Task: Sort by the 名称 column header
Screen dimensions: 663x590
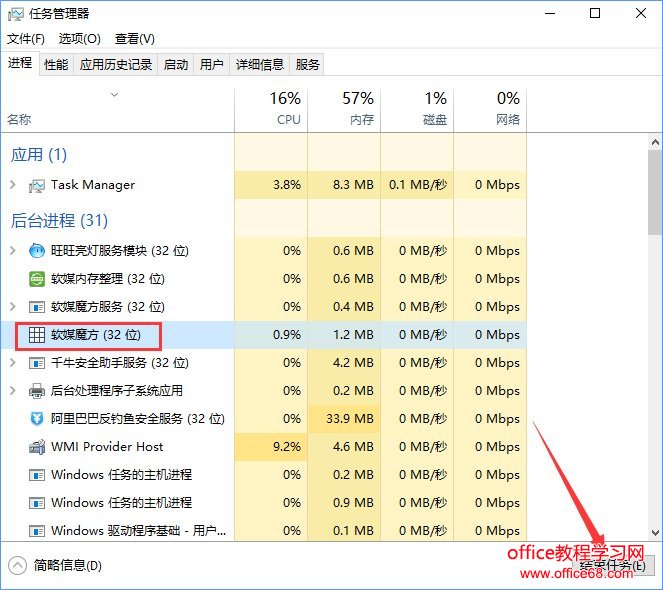Action: (x=118, y=110)
